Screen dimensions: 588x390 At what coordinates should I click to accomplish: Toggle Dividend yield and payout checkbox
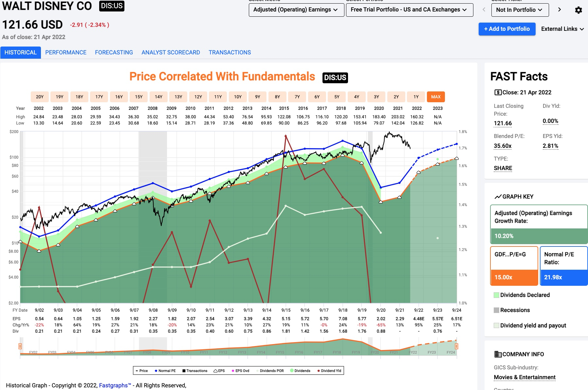pos(496,325)
